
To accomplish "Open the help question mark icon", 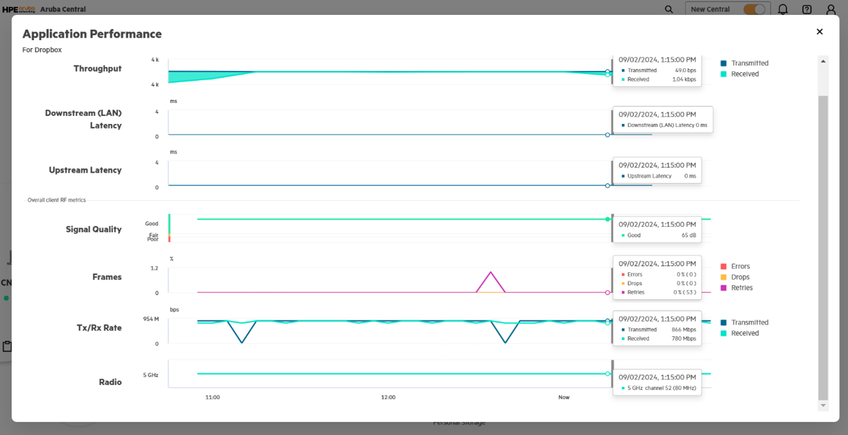I will pyautogui.click(x=807, y=9).
